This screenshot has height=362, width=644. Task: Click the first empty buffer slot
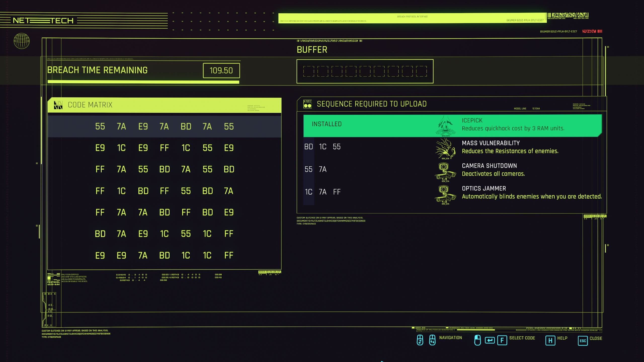(x=308, y=71)
